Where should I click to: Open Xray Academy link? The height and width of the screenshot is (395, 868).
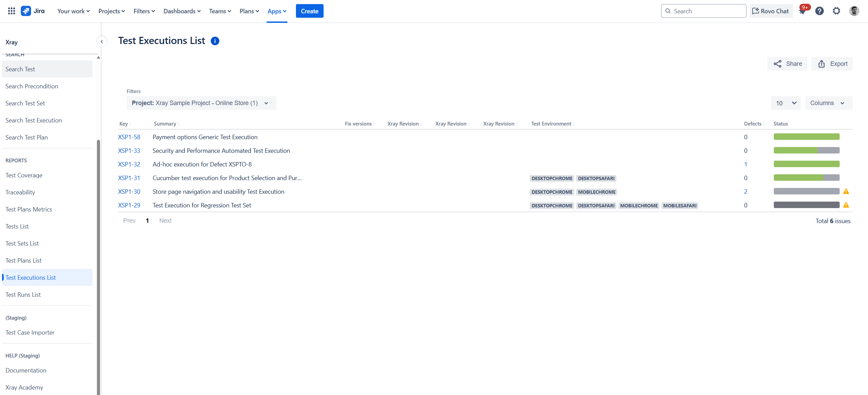click(x=47, y=387)
